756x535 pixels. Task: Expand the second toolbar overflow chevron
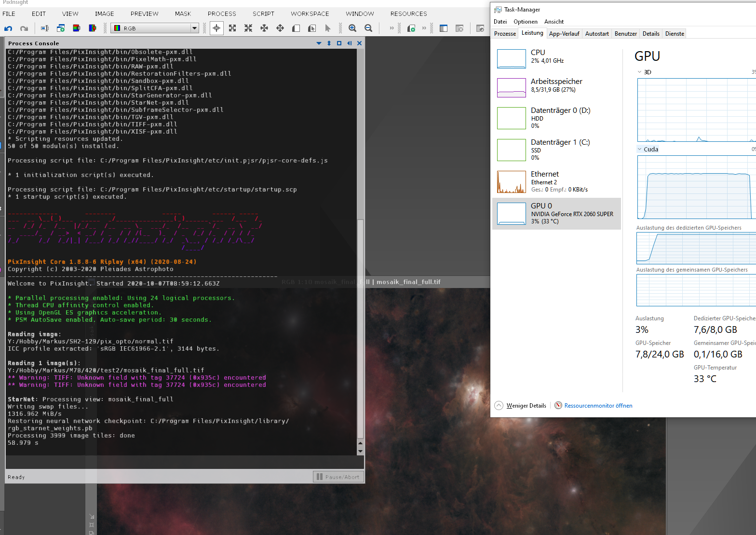424,28
